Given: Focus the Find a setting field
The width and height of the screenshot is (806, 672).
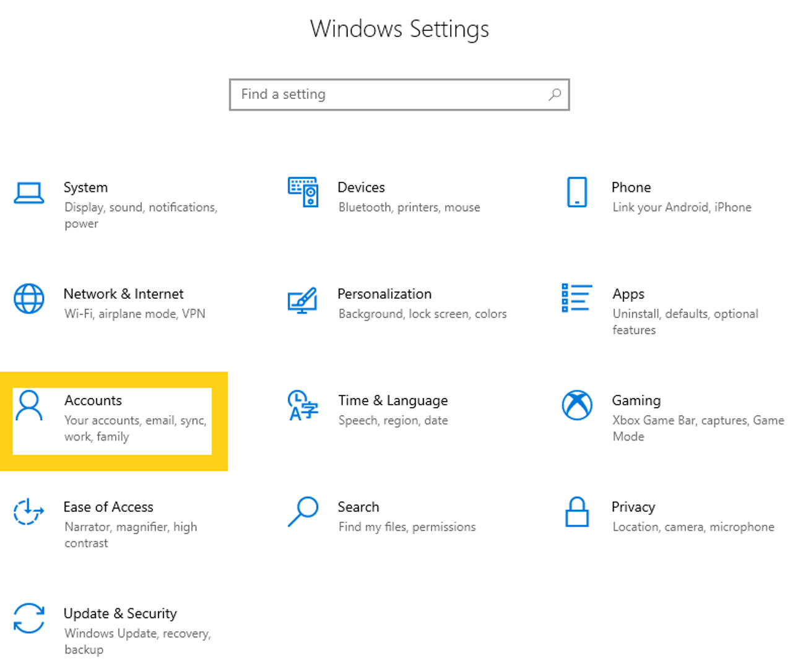Looking at the screenshot, I should pos(399,95).
